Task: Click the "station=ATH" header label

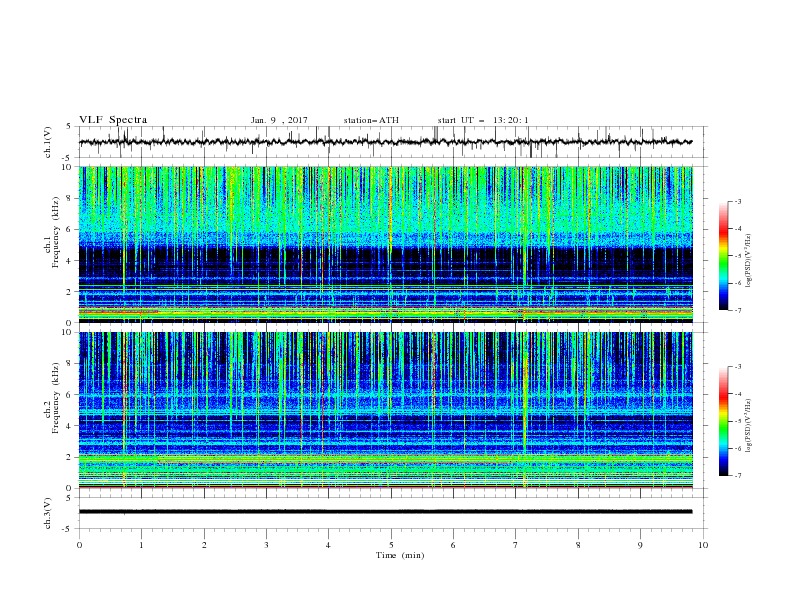Action: [371, 120]
